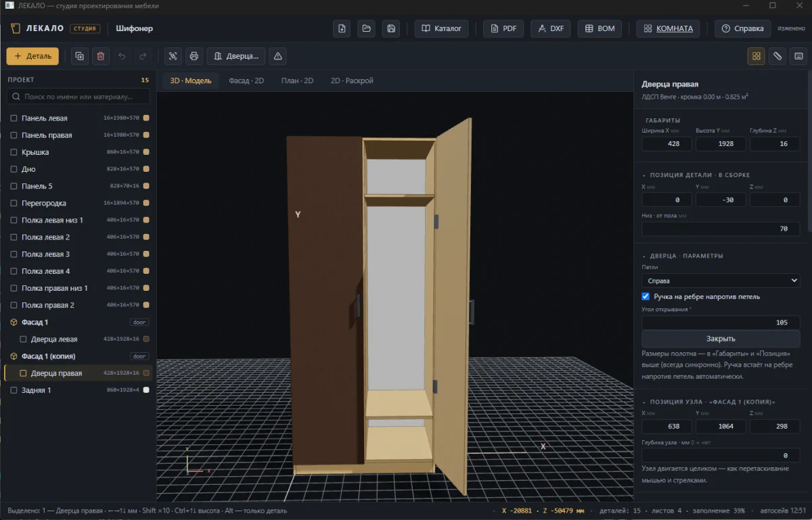Edit the Низ от пола field value 70

tap(721, 229)
